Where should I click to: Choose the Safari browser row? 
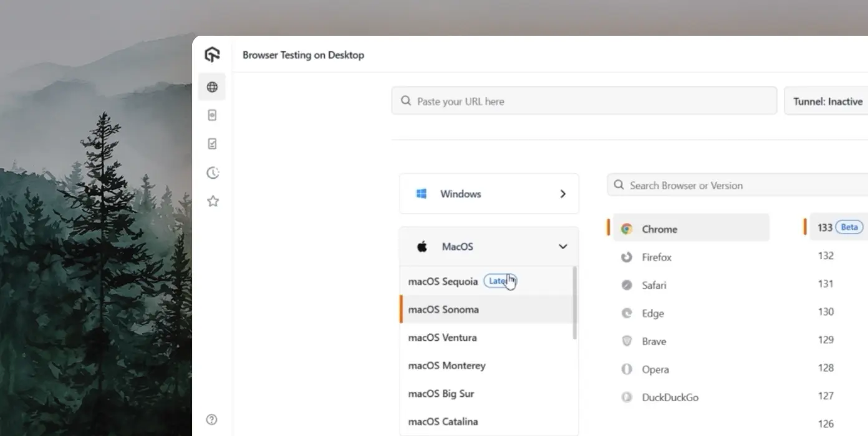pyautogui.click(x=691, y=285)
